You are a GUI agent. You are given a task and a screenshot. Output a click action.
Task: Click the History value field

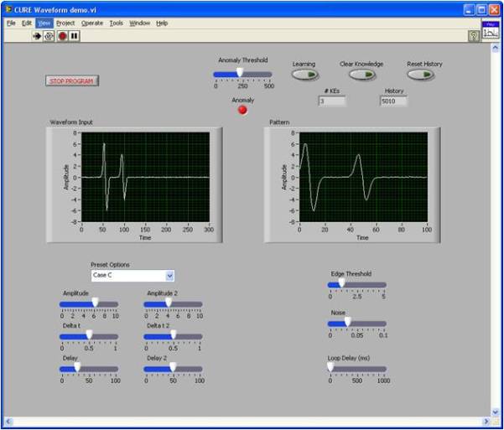point(393,101)
